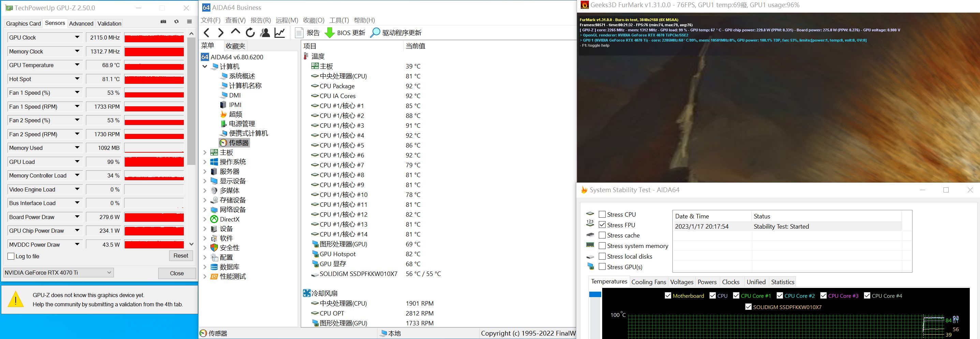Image resolution: width=980 pixels, height=339 pixels.
Task: Click AIDA64 refresh toolbar icon
Action: (250, 33)
